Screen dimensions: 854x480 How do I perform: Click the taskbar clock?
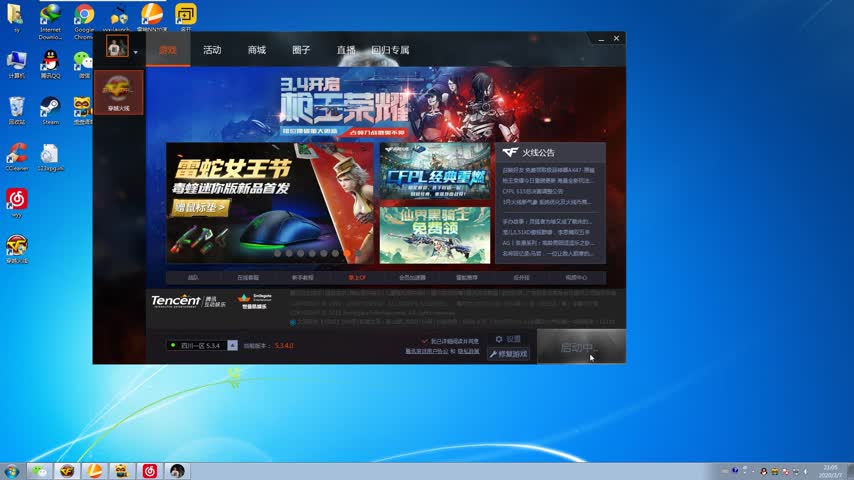[x=831, y=471]
